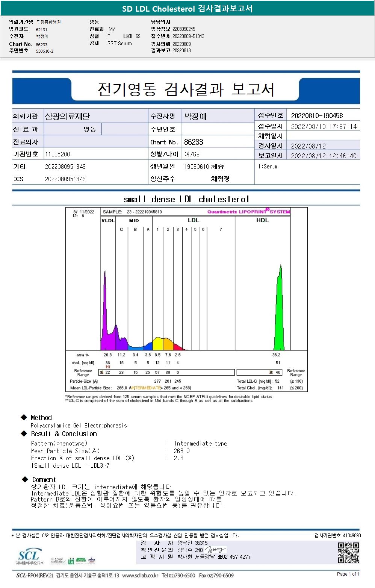Screen dimensions: 375x588
Task: Click the diamond bullet beside Comment
Action: [x=25, y=479]
